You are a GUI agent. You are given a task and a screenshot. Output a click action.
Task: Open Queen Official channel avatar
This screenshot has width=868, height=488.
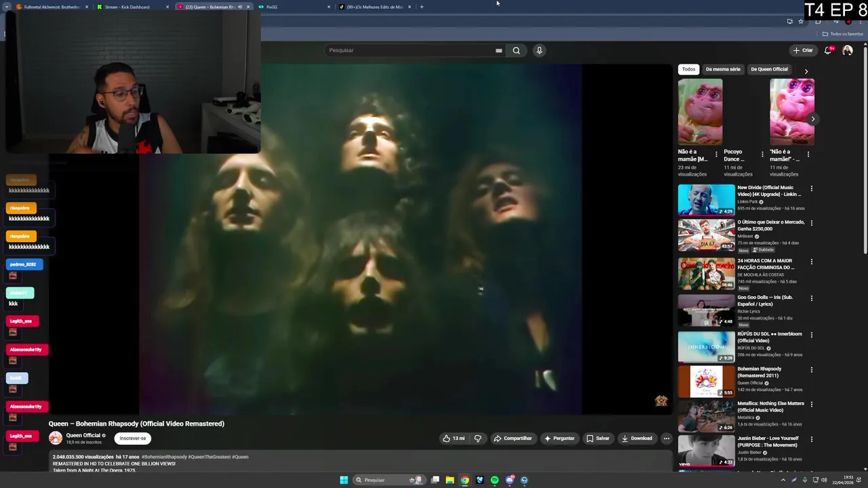[x=56, y=438]
